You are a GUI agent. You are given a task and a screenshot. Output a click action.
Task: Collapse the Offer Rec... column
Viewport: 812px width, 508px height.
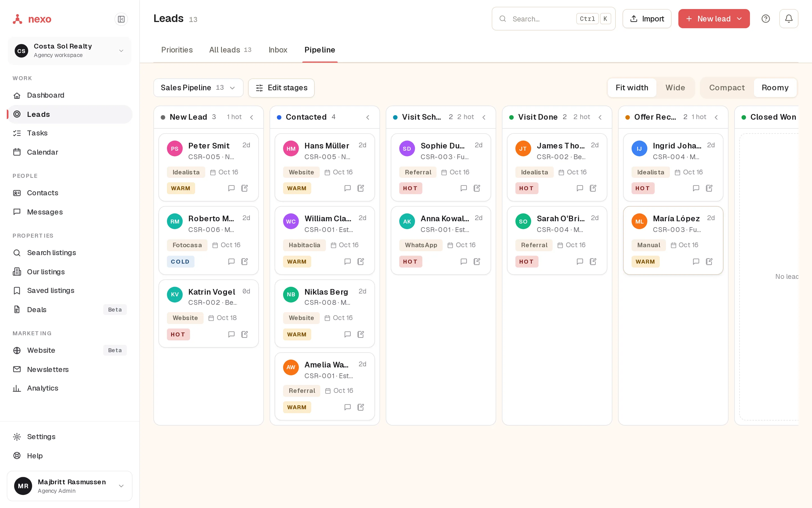pos(716,117)
